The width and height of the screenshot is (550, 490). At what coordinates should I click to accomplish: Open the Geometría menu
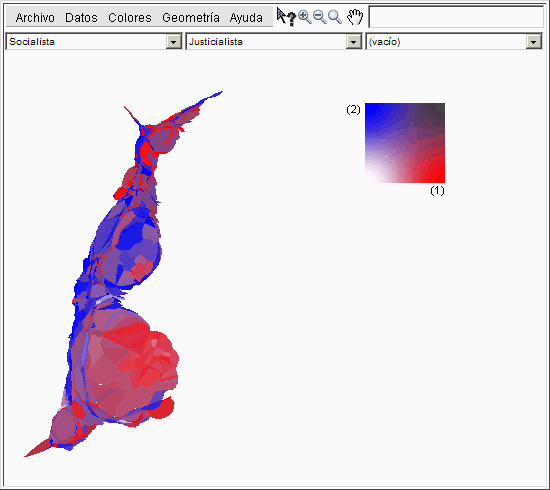[191, 18]
